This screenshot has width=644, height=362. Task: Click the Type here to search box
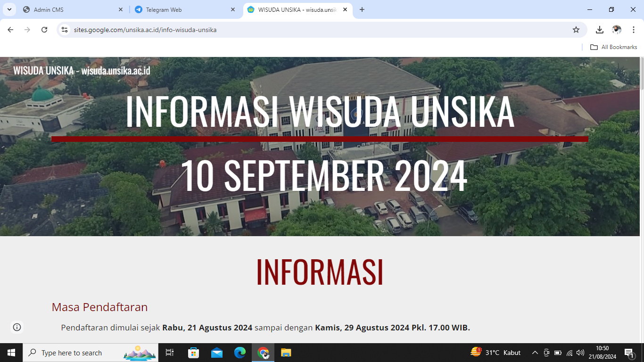tap(91, 353)
